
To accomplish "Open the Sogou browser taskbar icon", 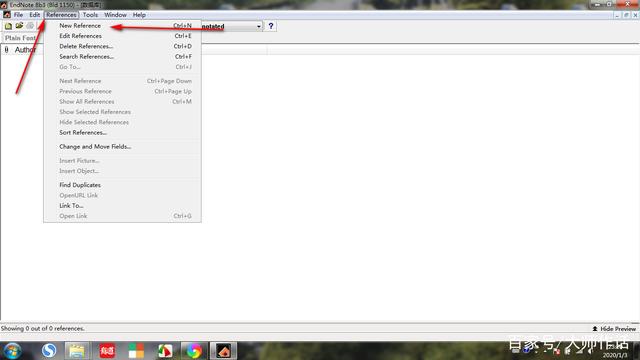I will tap(49, 351).
